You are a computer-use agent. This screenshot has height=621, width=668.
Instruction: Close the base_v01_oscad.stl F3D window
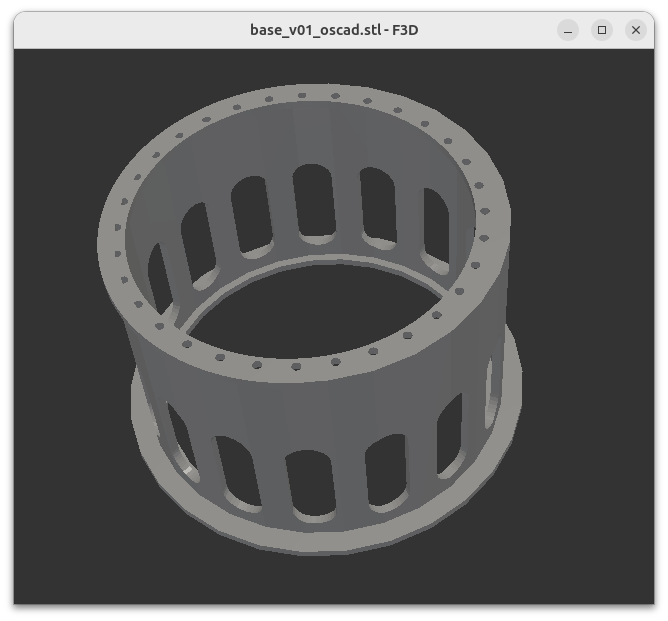(x=636, y=30)
